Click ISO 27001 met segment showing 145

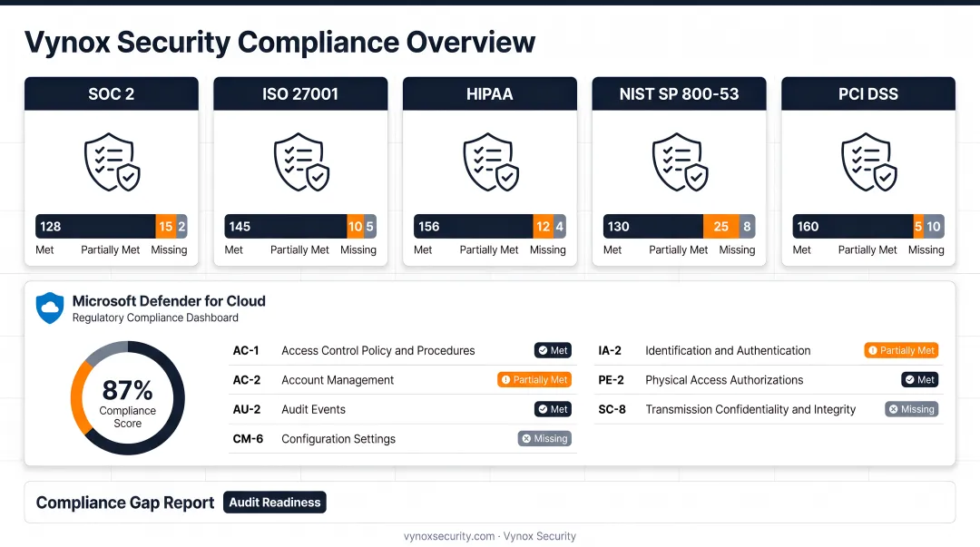[286, 226]
